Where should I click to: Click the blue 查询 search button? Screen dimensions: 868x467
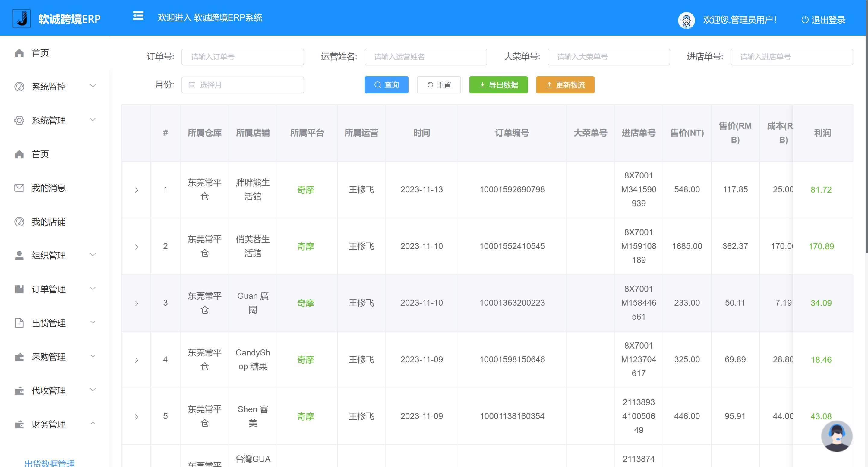pyautogui.click(x=386, y=85)
